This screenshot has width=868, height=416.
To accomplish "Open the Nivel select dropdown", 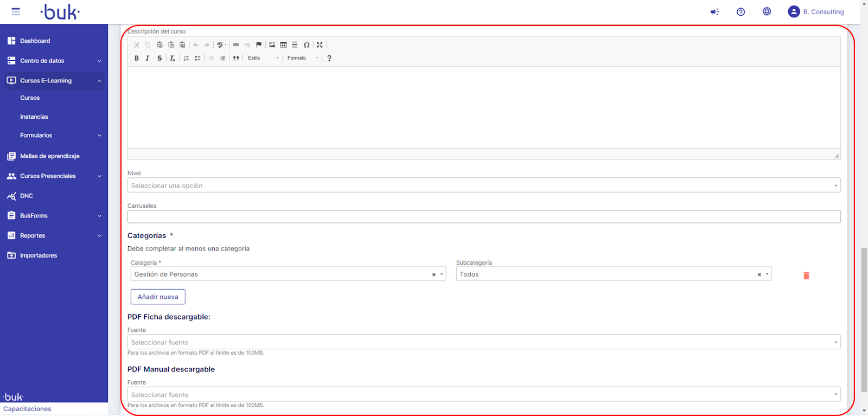I will (x=484, y=185).
